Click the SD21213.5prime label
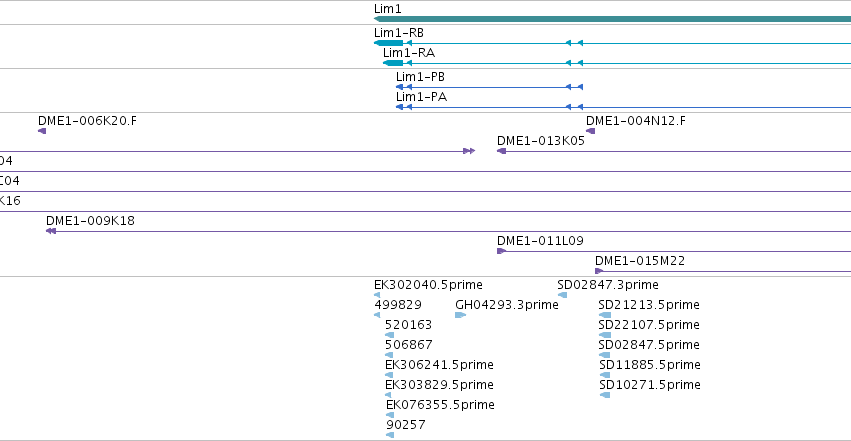This screenshot has width=851, height=441. (x=649, y=305)
